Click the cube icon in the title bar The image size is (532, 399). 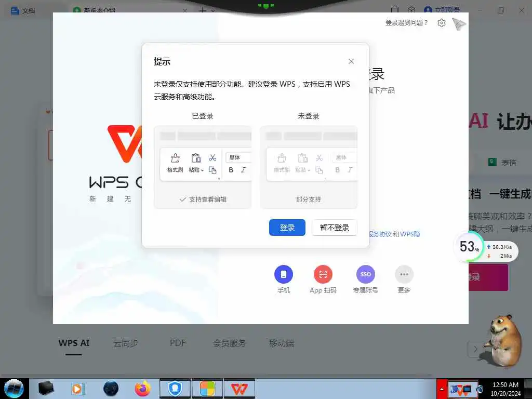point(411,10)
